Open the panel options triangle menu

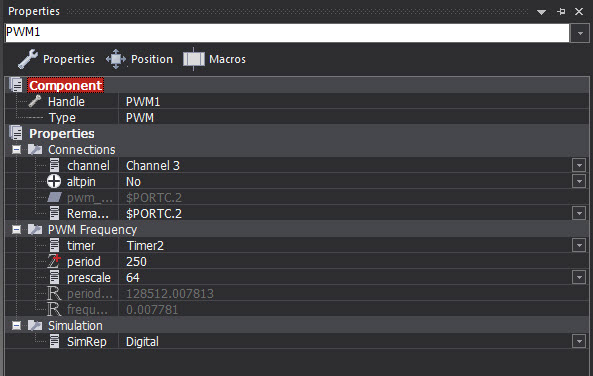pos(542,12)
